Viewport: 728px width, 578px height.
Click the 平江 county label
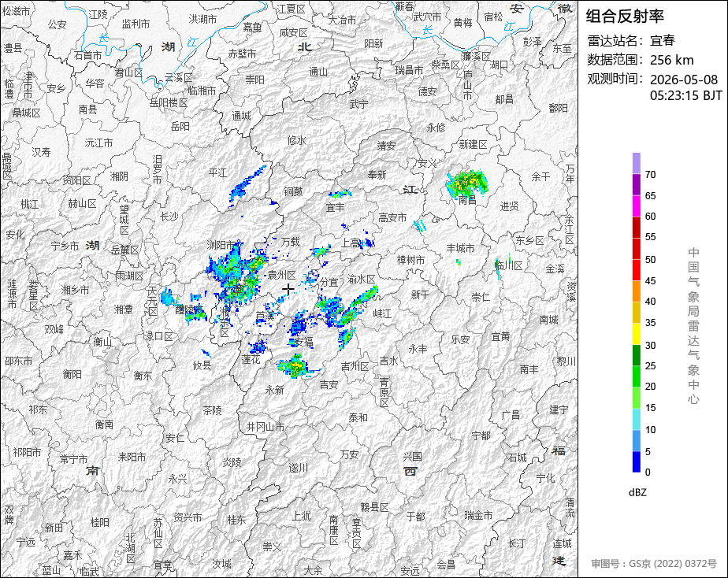[217, 172]
